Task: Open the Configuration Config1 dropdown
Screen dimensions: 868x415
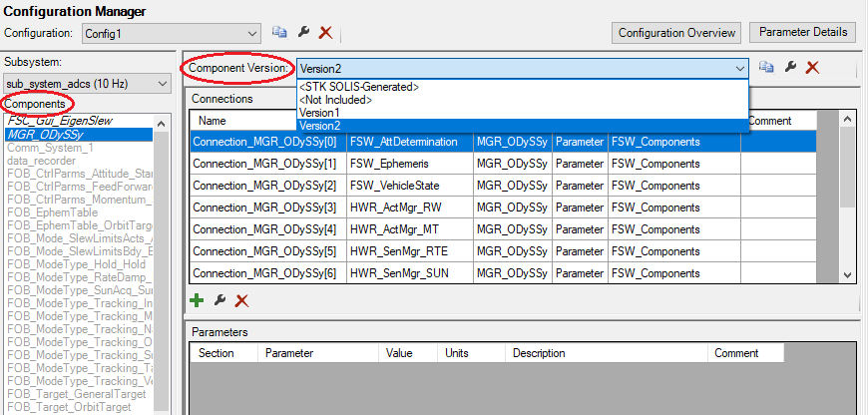Action: 251,33
